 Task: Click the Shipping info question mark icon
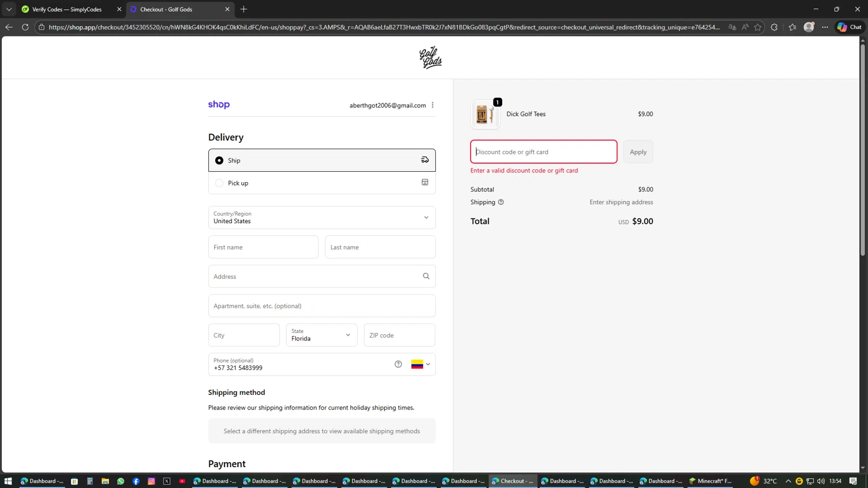[501, 202]
